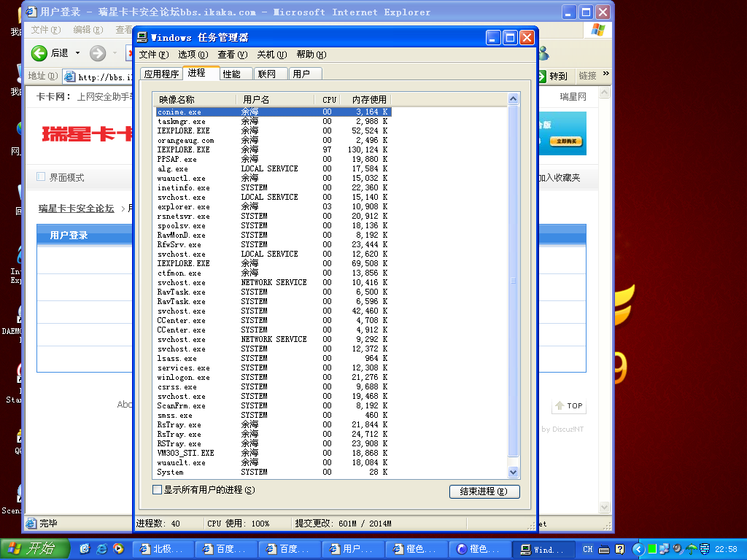Open Task Manager 选项 menu
747x560 pixels.
pyautogui.click(x=193, y=55)
